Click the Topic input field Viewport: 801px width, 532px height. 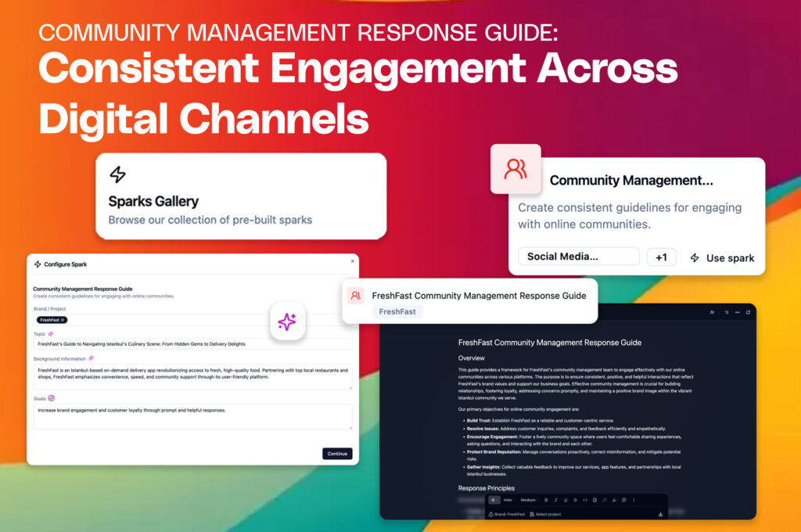[192, 344]
